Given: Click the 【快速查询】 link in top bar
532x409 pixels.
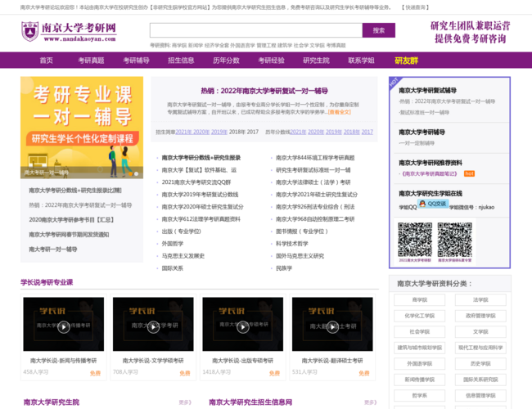Looking at the screenshot, I should [415, 7].
